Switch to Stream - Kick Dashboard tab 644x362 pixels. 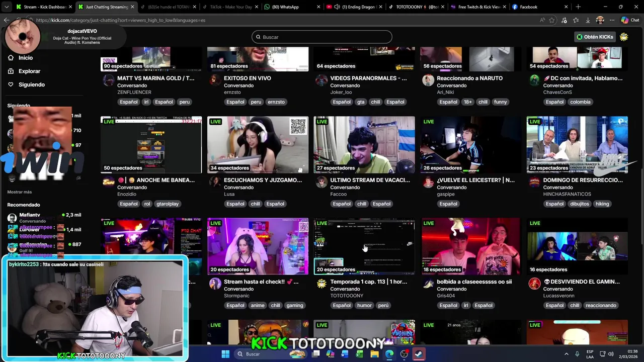[x=44, y=7]
